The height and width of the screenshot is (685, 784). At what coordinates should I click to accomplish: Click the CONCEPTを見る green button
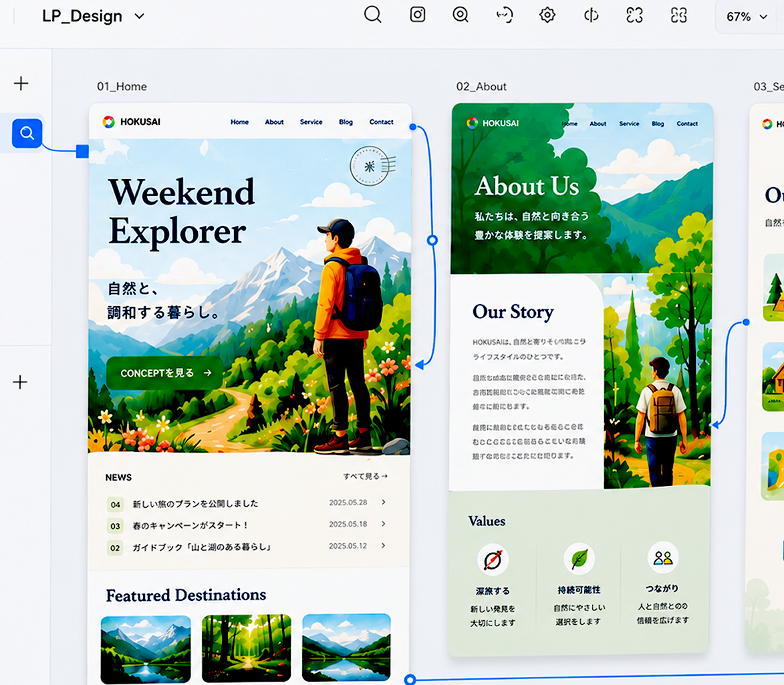[x=164, y=373]
